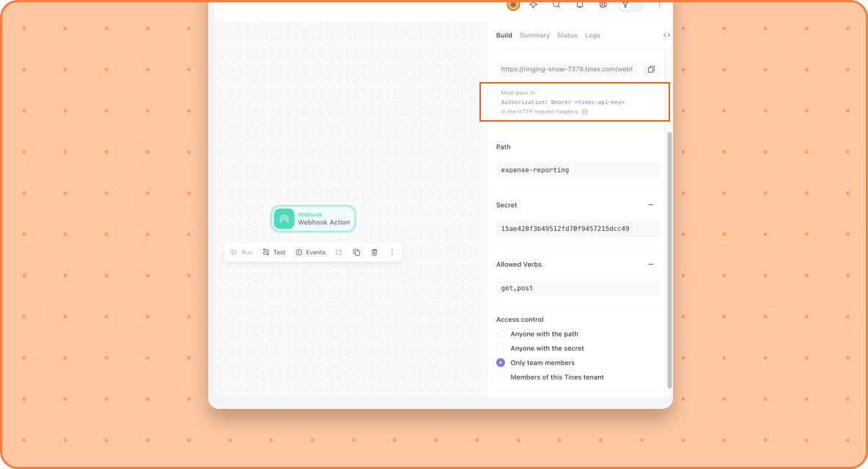Edit the Allowed Verbs get,post field
The width and height of the screenshot is (868, 469).
(x=578, y=288)
